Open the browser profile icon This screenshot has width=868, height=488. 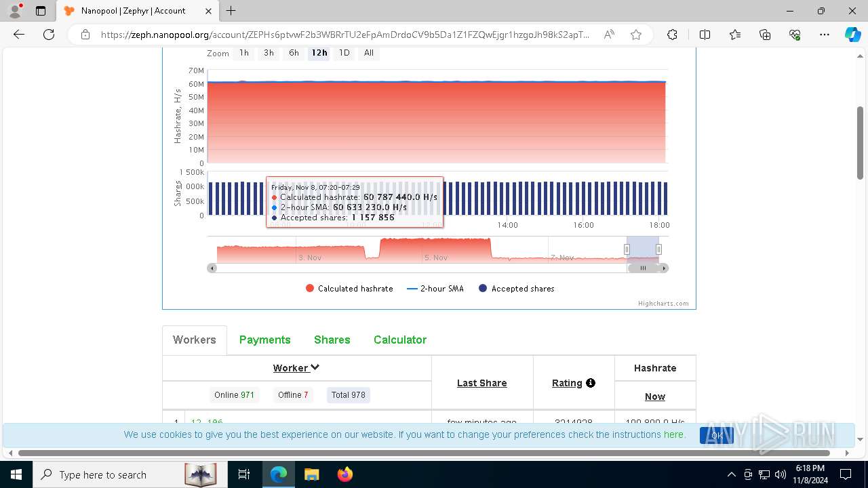point(15,11)
